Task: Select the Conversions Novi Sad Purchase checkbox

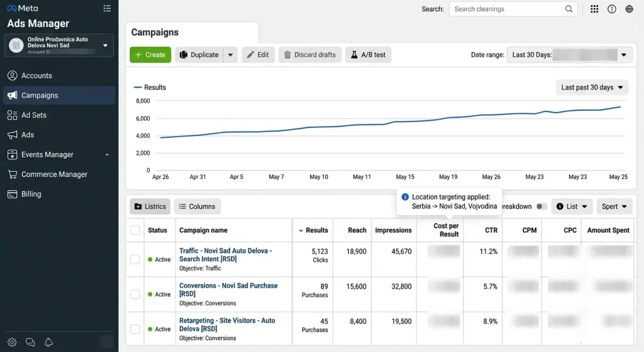Action: click(135, 295)
